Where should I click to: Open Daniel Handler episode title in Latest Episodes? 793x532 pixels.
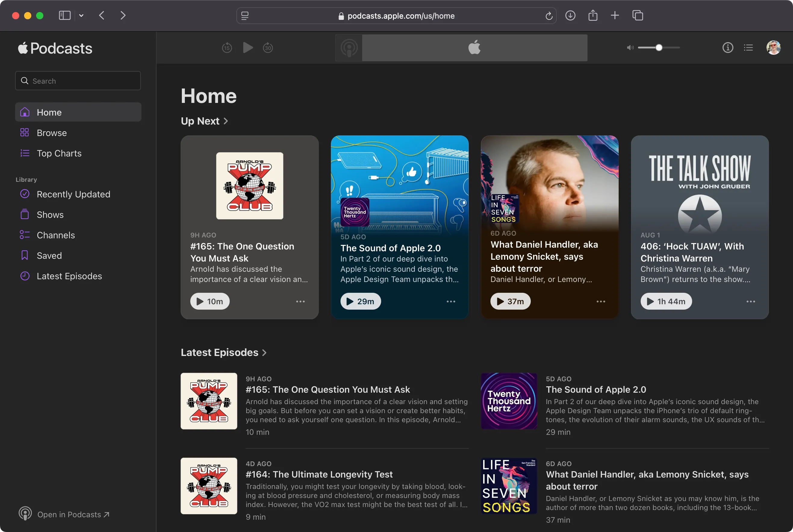coord(647,481)
